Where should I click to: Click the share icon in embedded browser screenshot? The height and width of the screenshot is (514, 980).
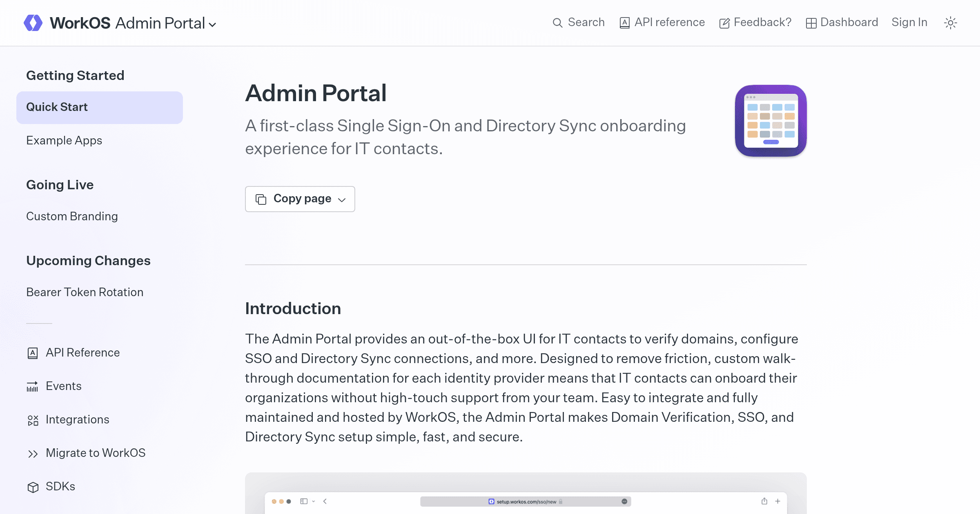click(764, 501)
